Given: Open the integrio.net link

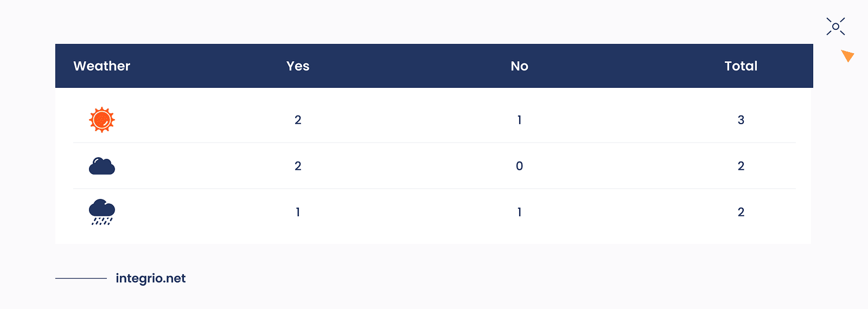Looking at the screenshot, I should click(x=151, y=278).
